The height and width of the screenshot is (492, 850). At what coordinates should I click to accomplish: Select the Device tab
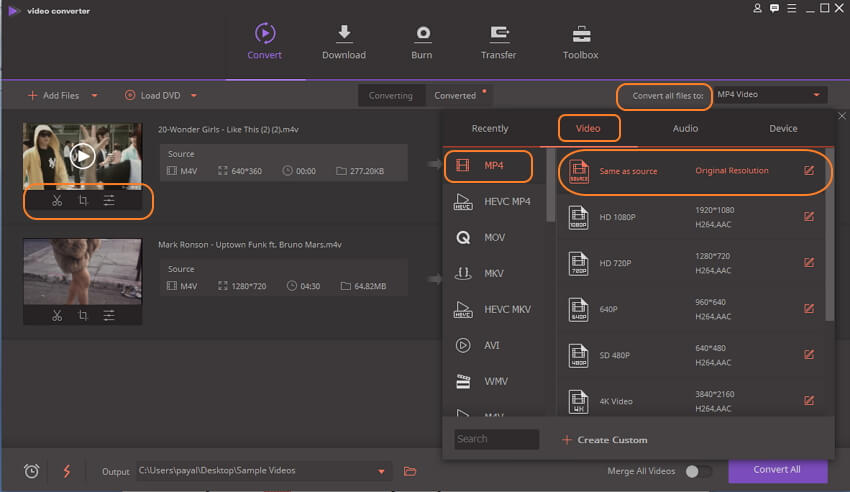[x=783, y=128]
